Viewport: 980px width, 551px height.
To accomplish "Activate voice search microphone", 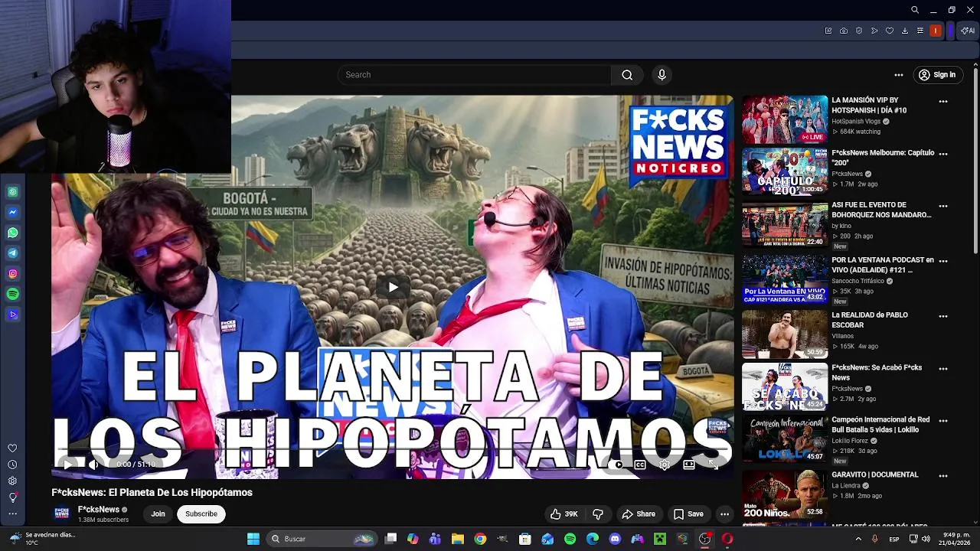I will coord(662,75).
